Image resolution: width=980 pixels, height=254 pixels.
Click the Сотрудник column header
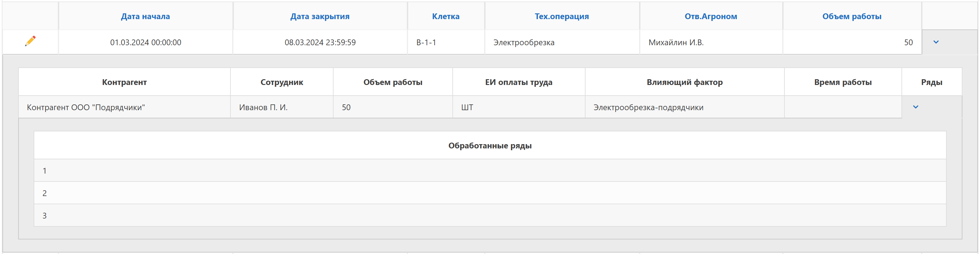281,82
